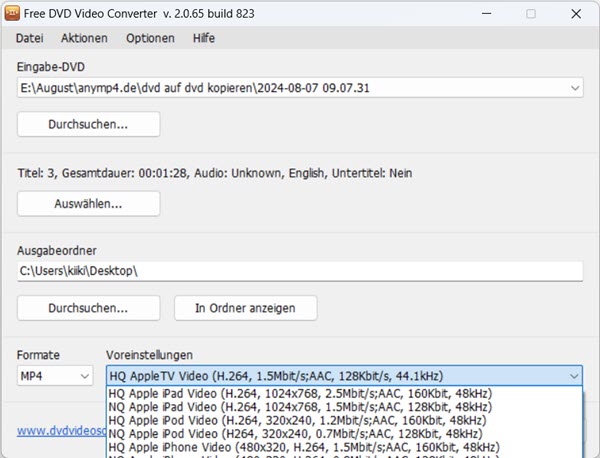Click the Free DVD Video Converter app icon
600x458 pixels.
point(12,13)
